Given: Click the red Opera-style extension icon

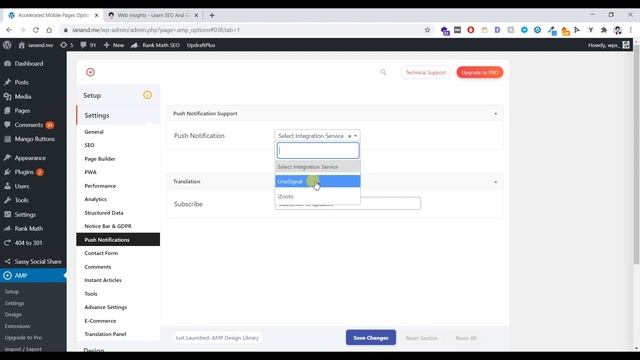Looking at the screenshot, I should coord(471,30).
